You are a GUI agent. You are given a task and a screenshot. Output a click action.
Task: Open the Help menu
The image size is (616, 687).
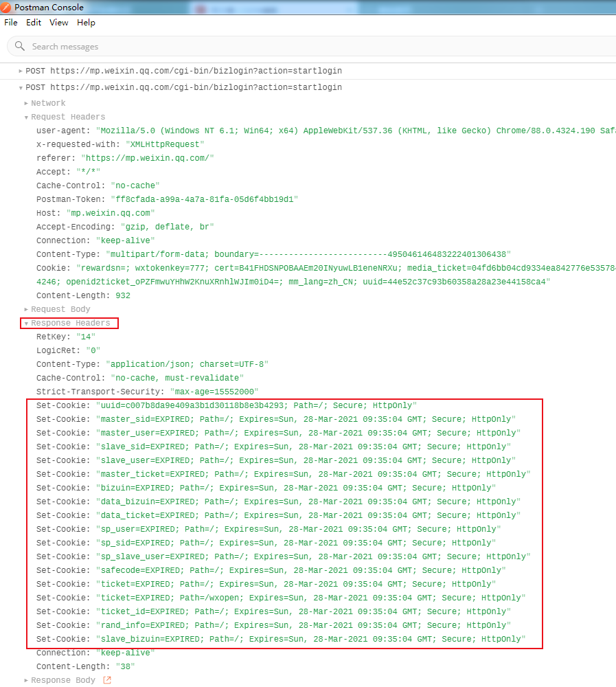[86, 23]
